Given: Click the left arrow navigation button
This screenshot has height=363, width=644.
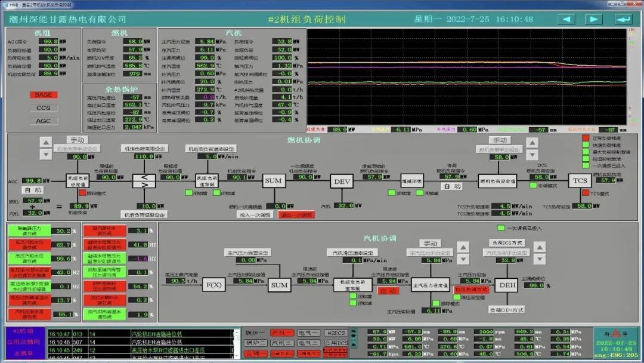Looking at the screenshot, I should [x=566, y=19].
